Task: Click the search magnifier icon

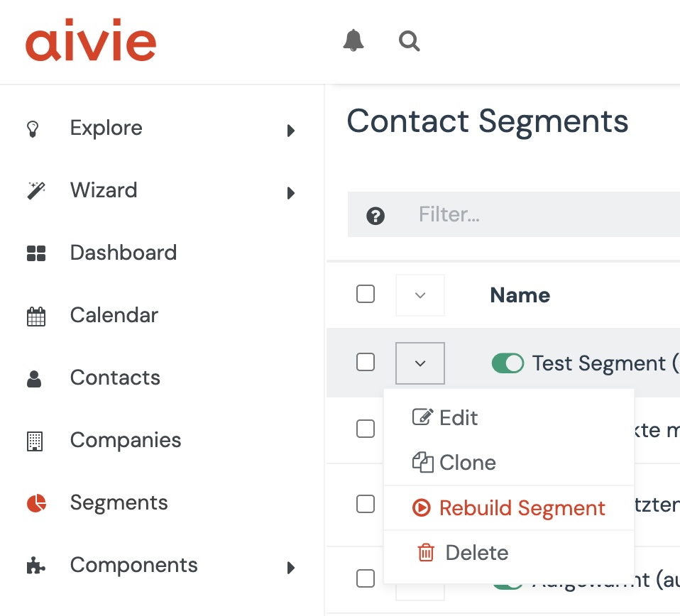Action: click(x=409, y=40)
